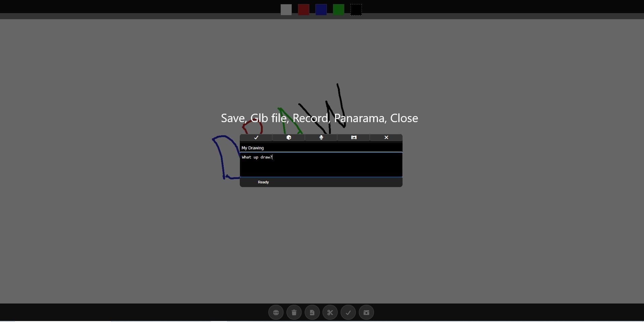Click the trash can icon

click(294, 313)
